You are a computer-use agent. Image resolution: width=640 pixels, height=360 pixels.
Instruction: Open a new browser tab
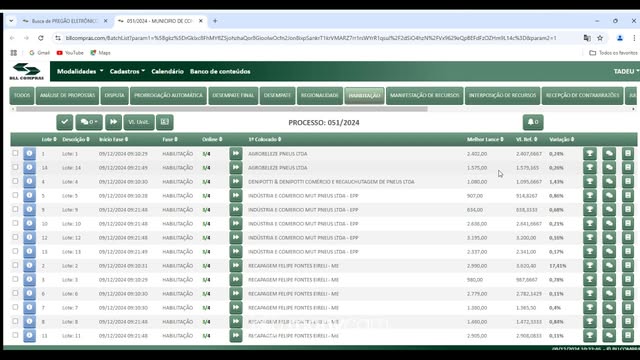point(215,21)
